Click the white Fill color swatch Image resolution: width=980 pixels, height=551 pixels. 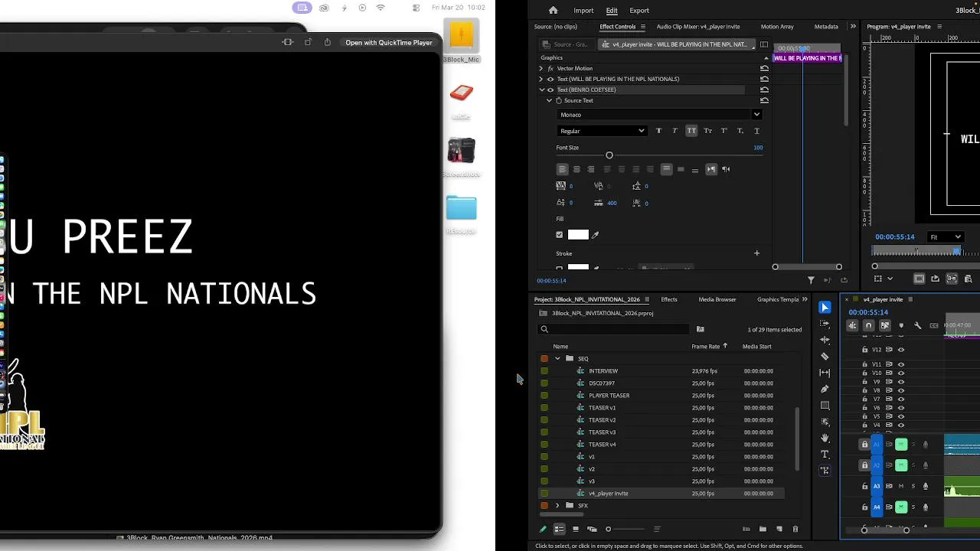[x=578, y=235]
